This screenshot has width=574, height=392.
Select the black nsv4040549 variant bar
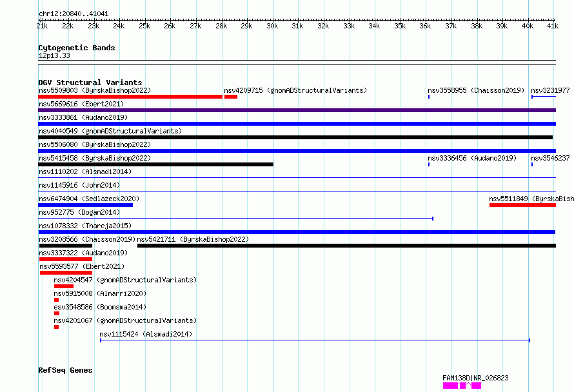[x=295, y=137]
